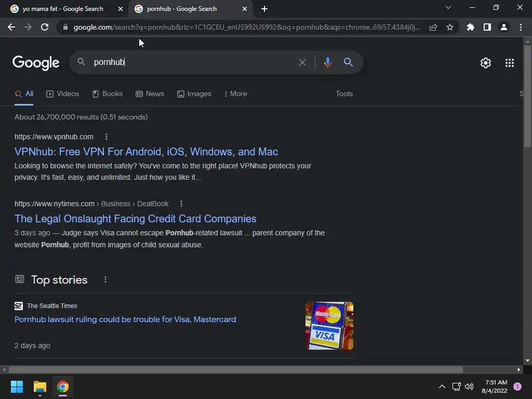The width and height of the screenshot is (532, 399).
Task: Open options for the vpnhub.com result
Action: click(x=107, y=137)
